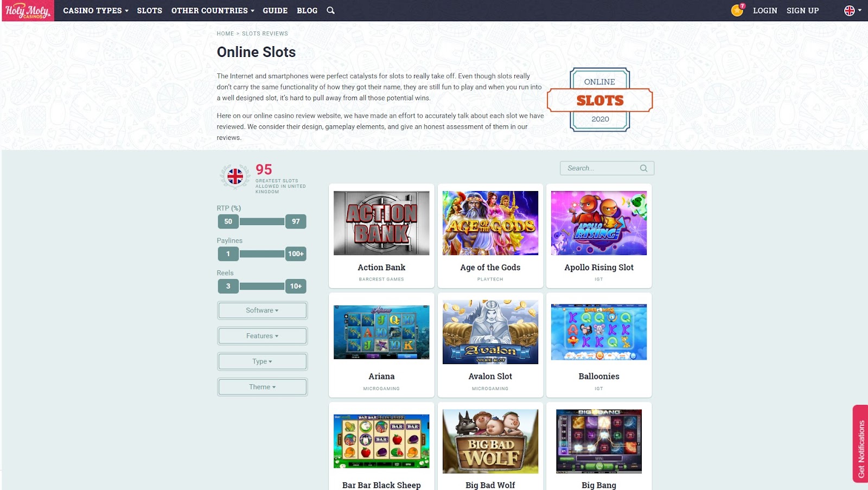The width and height of the screenshot is (868, 490).
Task: Open the Action Bank slot thumbnail
Action: [381, 223]
